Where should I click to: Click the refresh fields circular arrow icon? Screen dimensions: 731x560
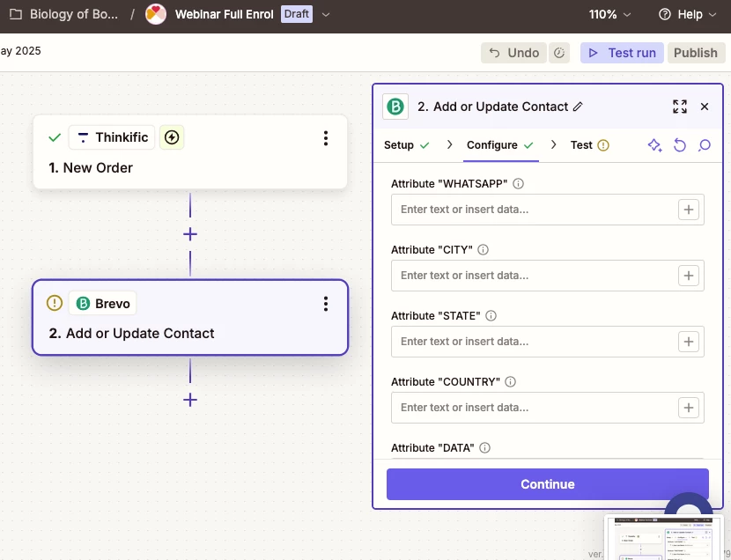(680, 145)
